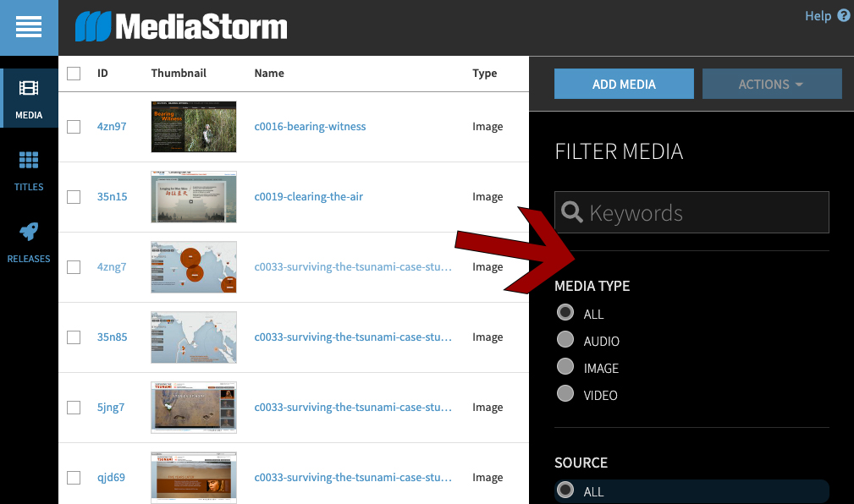Click the Help question mark icon
The width and height of the screenshot is (854, 504).
[x=843, y=16]
